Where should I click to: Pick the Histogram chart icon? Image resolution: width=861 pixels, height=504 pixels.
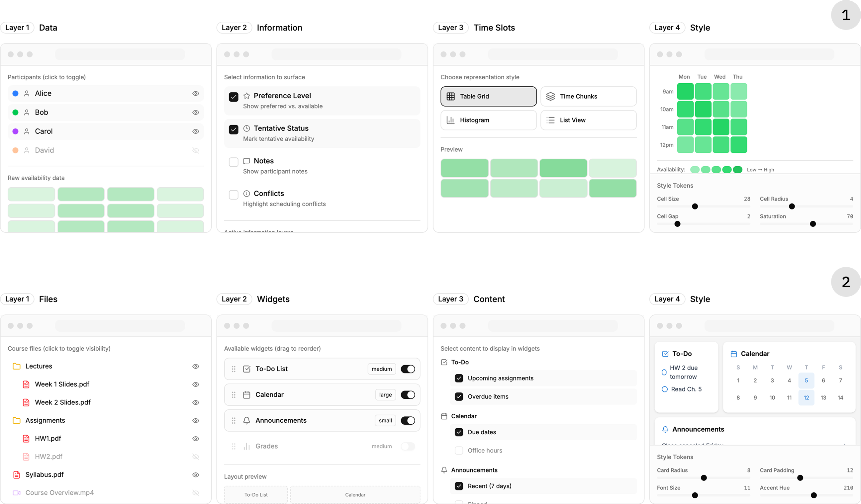click(x=450, y=120)
